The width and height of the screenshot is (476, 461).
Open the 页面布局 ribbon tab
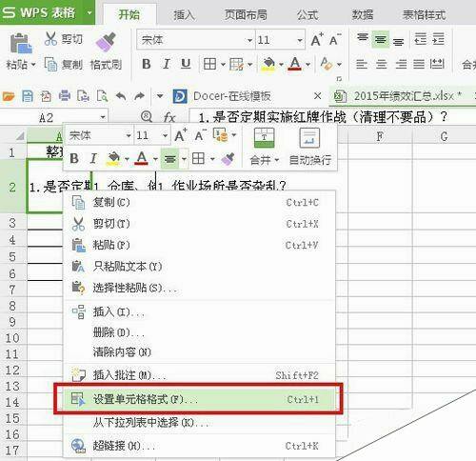tap(246, 14)
